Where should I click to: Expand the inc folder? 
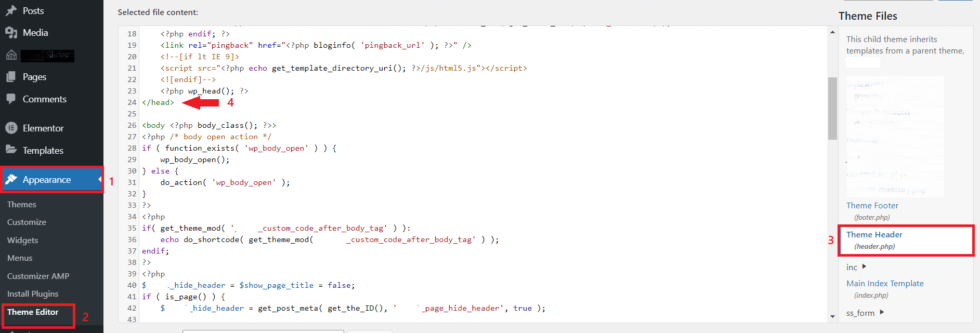[x=864, y=267]
